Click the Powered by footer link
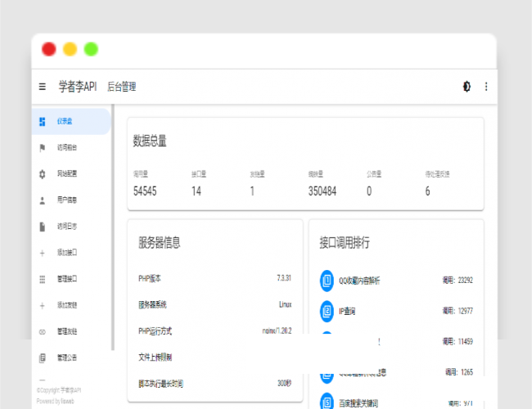 click(x=56, y=401)
